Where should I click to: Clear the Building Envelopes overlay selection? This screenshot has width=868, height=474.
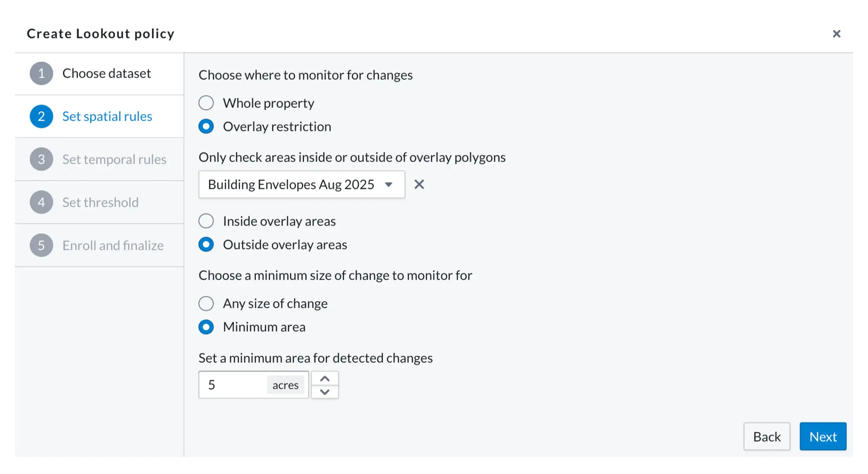[419, 185]
